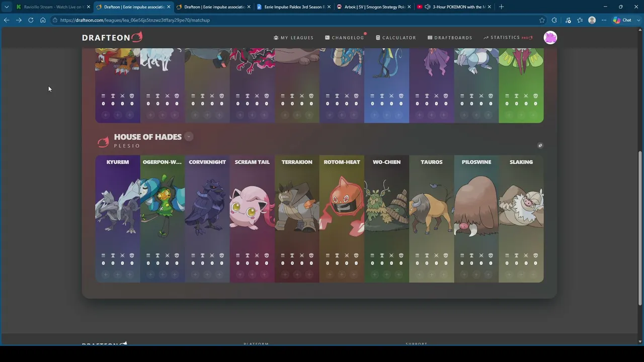Image resolution: width=644 pixels, height=362 pixels.
Task: Switch to the Arbok Smogon Strategy tab
Action: (x=373, y=7)
